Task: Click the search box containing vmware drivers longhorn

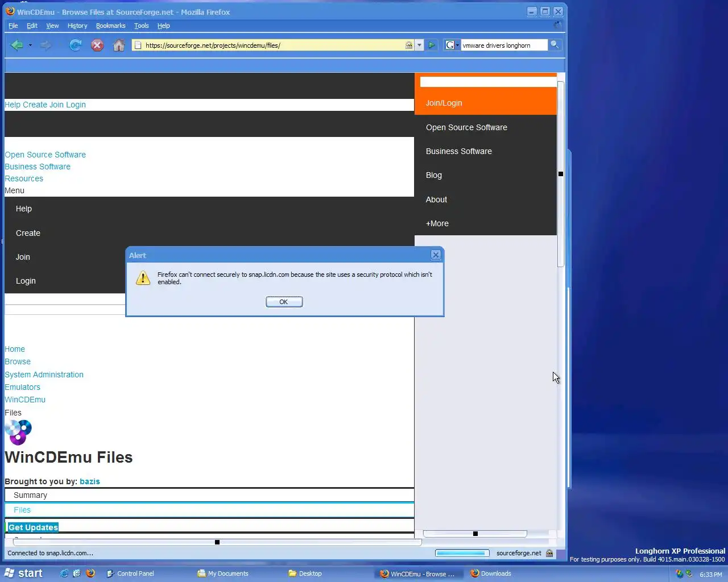Action: click(x=504, y=45)
